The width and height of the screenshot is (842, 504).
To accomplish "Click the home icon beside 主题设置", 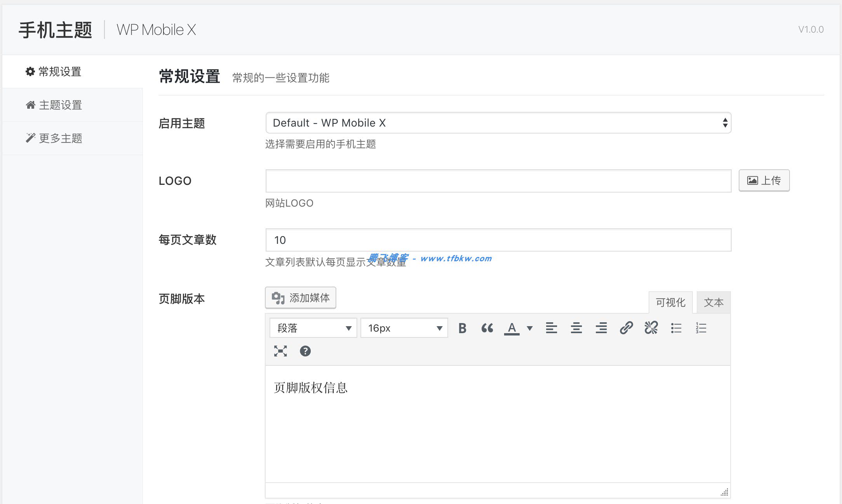I will tap(31, 105).
